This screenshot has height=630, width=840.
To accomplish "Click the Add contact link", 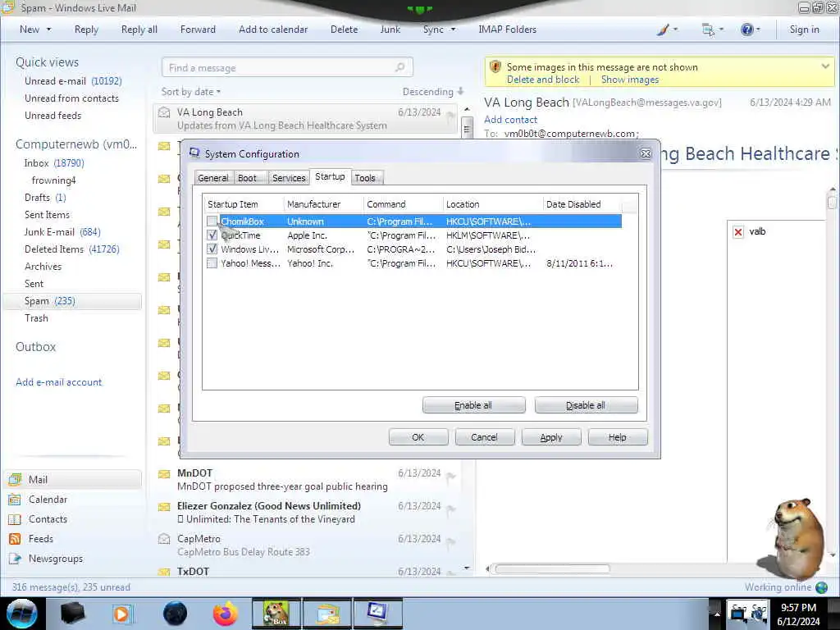I will tap(510, 120).
